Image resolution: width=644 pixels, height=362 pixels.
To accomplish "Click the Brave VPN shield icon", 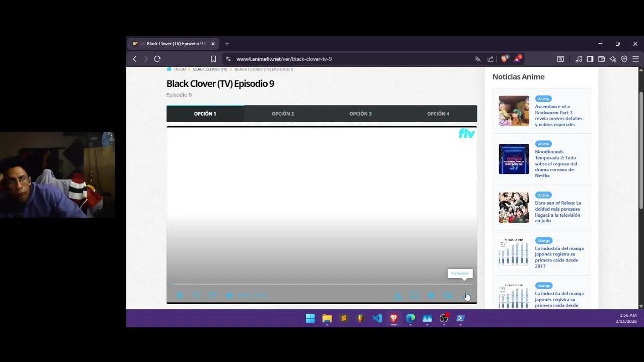I will (x=624, y=59).
